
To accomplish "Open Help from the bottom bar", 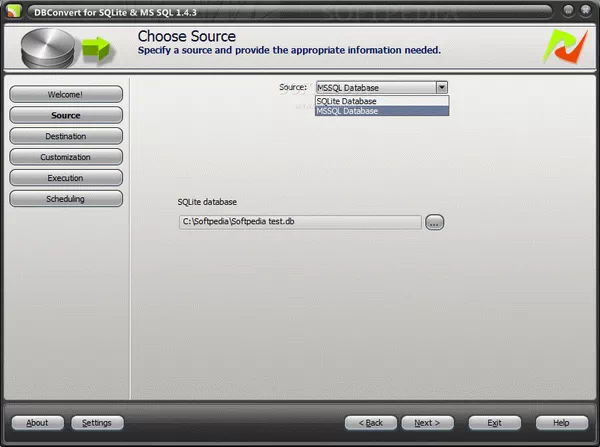I will (561, 423).
